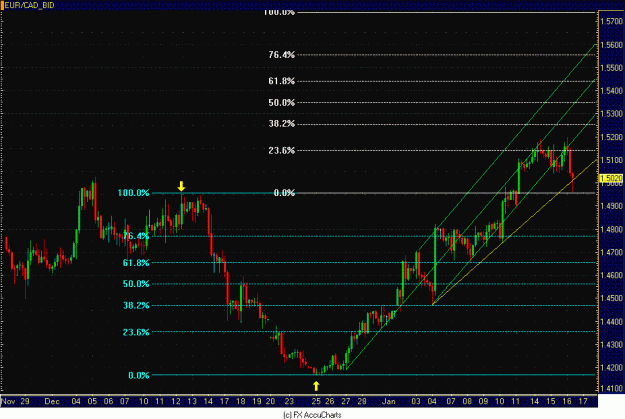The height and width of the screenshot is (419, 625).
Task: Click 1.4100 on the price axis
Action: [611, 388]
